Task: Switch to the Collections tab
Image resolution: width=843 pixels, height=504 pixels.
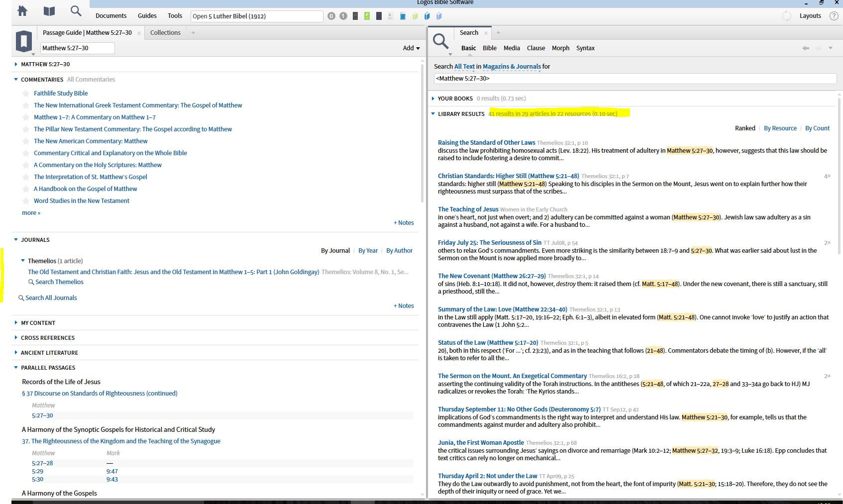Action: [x=165, y=33]
